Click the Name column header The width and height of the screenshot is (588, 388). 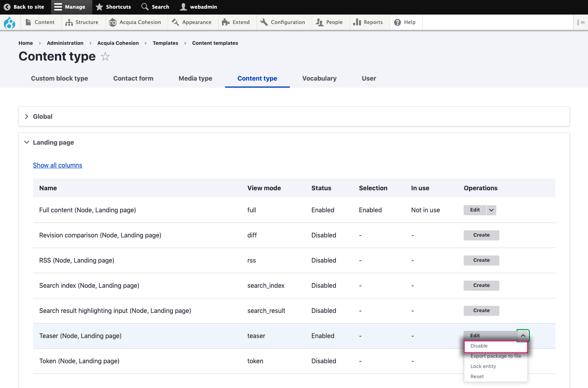[x=48, y=188]
